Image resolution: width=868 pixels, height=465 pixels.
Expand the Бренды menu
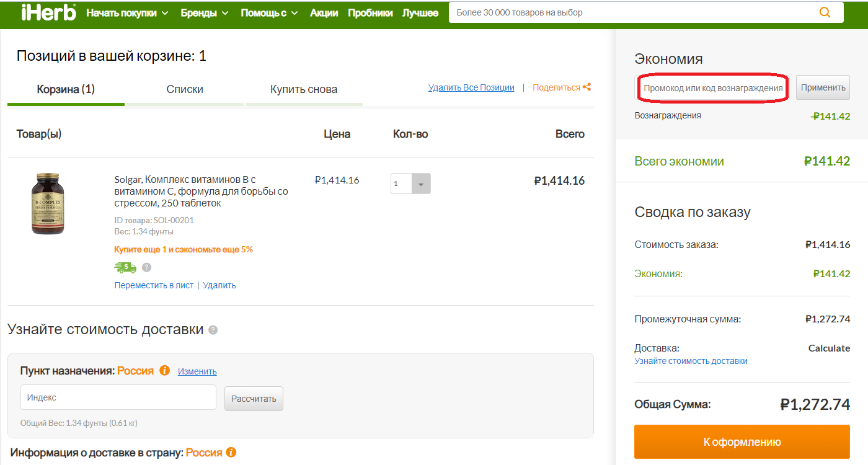click(205, 13)
